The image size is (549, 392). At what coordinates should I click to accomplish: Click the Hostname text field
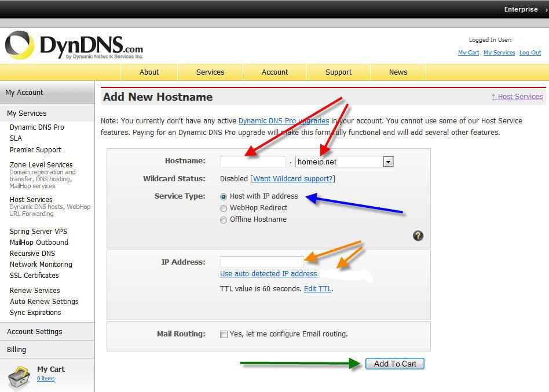253,162
